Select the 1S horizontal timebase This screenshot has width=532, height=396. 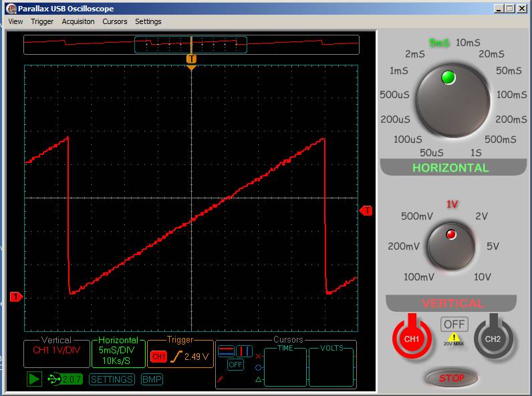point(476,153)
